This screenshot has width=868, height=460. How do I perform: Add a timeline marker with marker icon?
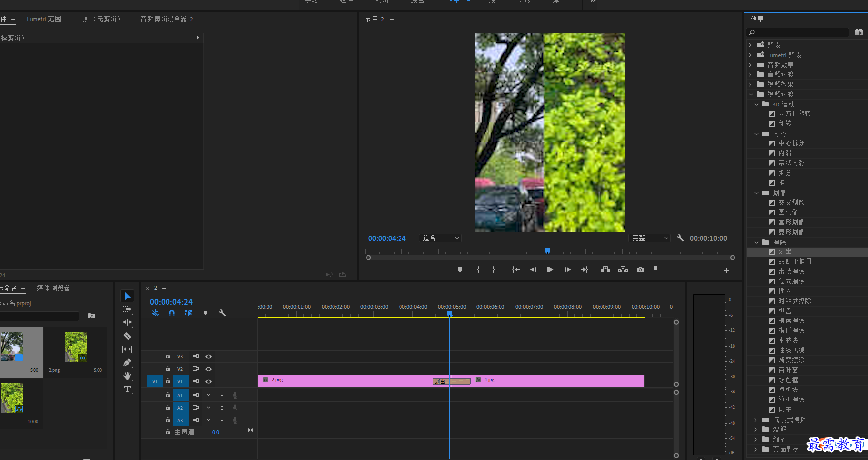(205, 313)
